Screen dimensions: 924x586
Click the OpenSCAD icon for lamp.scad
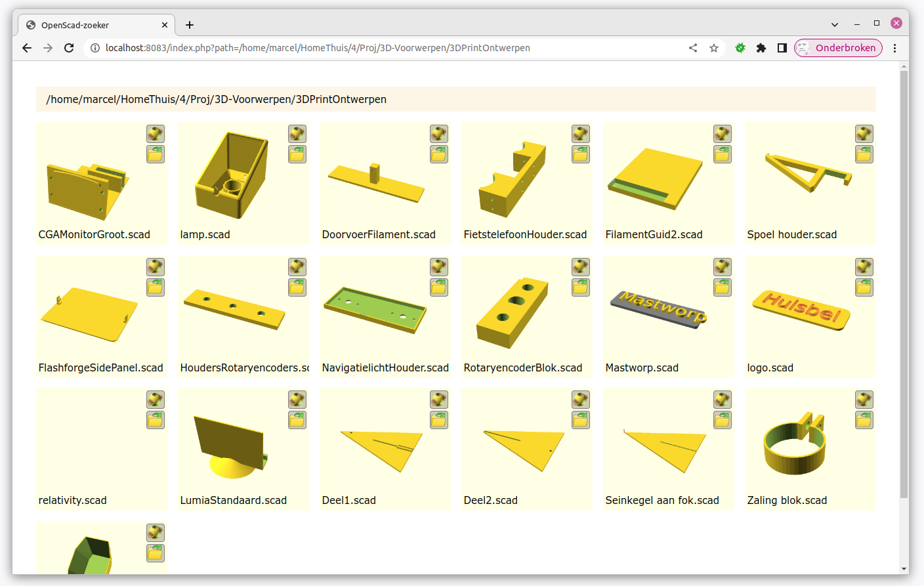click(x=297, y=134)
